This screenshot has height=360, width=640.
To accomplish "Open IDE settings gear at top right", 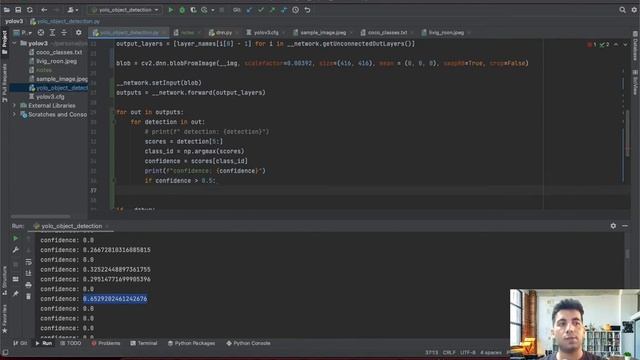I will click(634, 10).
